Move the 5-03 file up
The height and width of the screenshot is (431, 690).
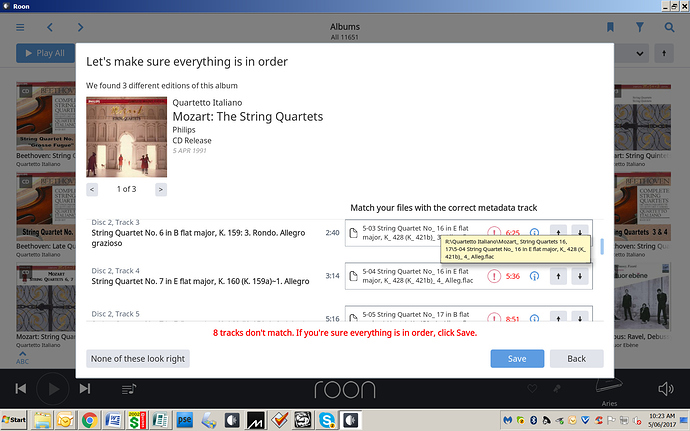coord(558,232)
